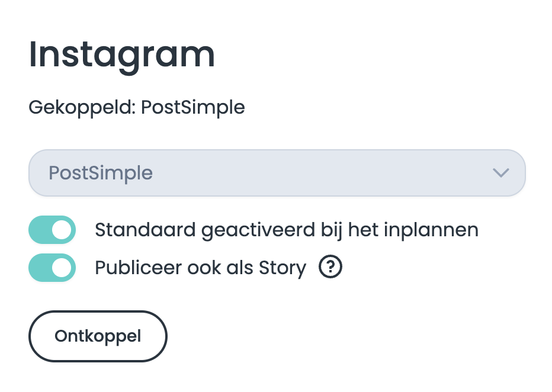Click the 'Standaard geactiveerd bij het inplannen' label
This screenshot has height=392, width=552.
[x=286, y=230]
